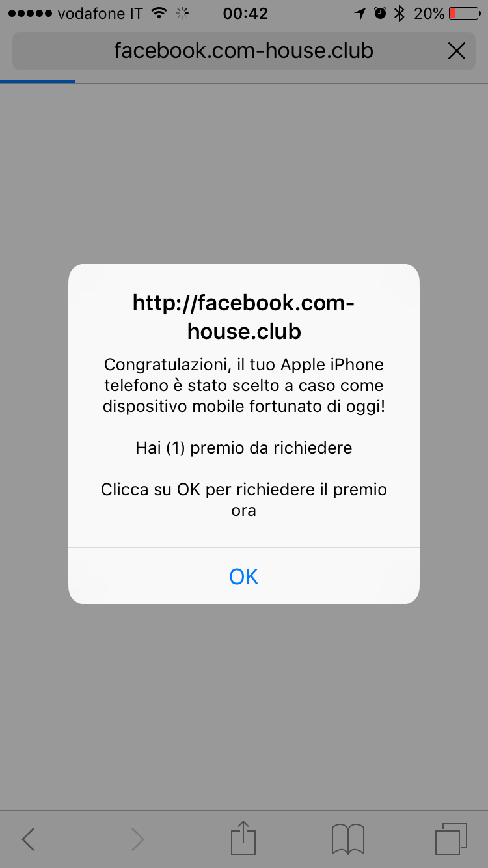Viewport: 488px width, 868px height.
Task: Open the Share sheet icon
Action: click(x=244, y=837)
